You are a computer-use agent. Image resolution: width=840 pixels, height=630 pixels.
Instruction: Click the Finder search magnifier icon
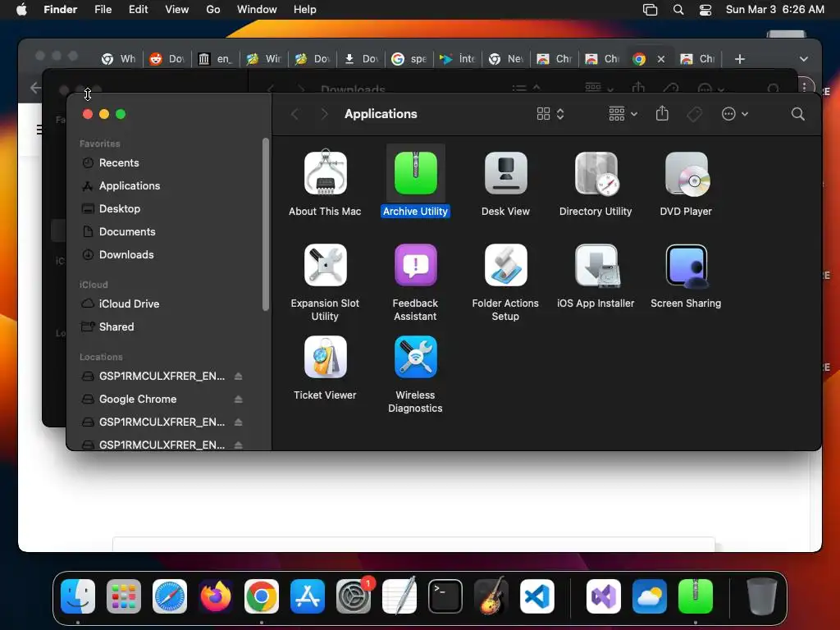pyautogui.click(x=797, y=113)
